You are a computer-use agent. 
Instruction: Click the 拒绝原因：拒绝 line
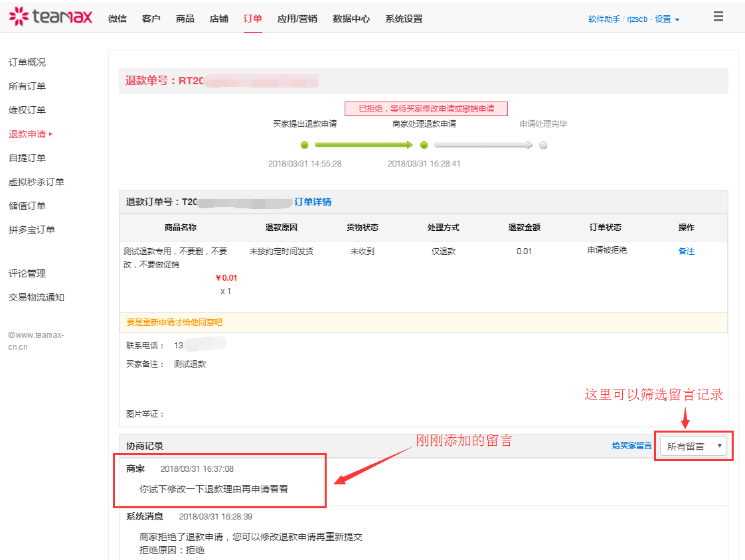[171, 550]
